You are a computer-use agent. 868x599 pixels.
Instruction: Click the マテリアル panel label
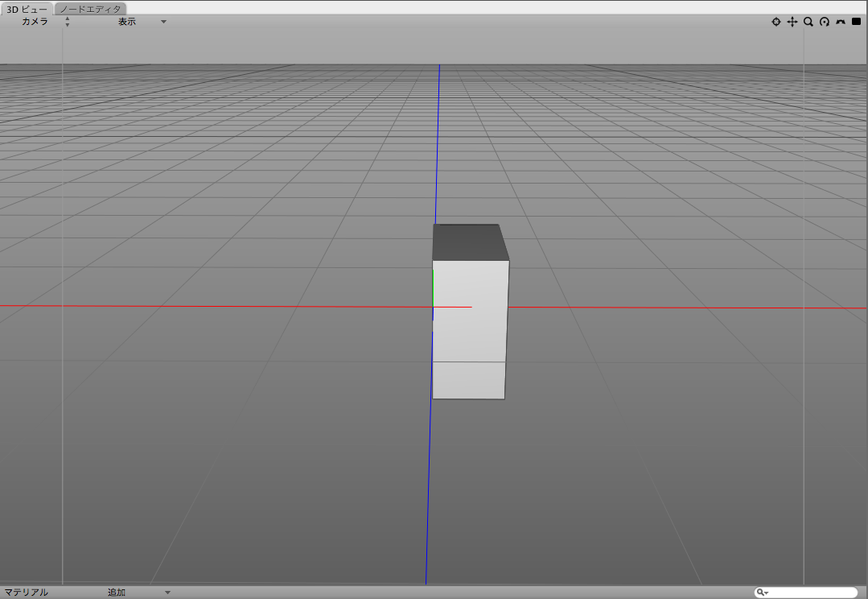coord(26,593)
